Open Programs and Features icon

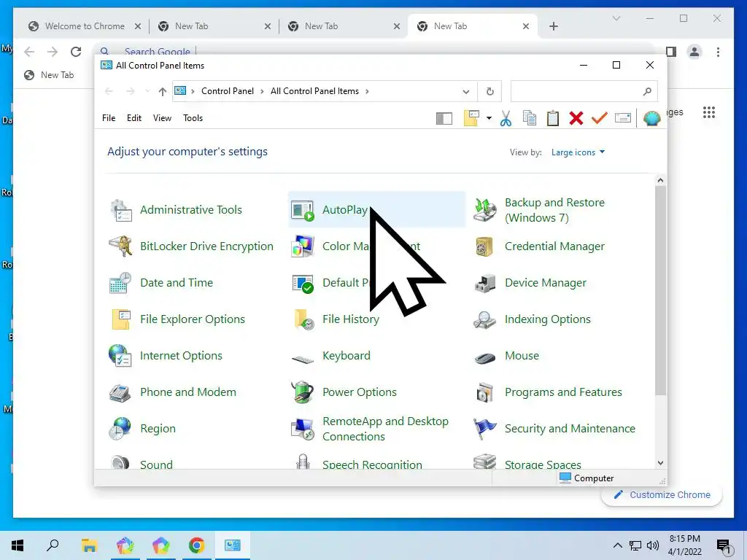pos(485,392)
